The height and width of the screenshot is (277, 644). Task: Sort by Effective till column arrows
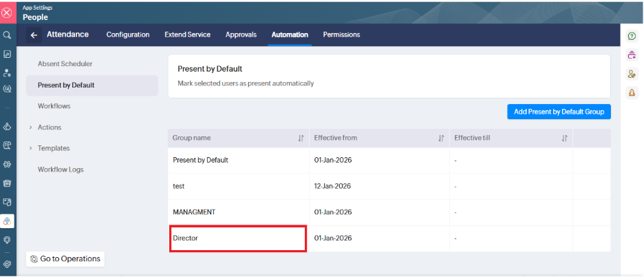click(x=564, y=138)
